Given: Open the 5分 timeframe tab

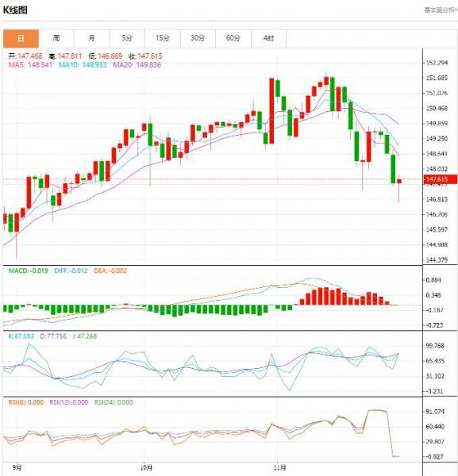Looking at the screenshot, I should (127, 39).
